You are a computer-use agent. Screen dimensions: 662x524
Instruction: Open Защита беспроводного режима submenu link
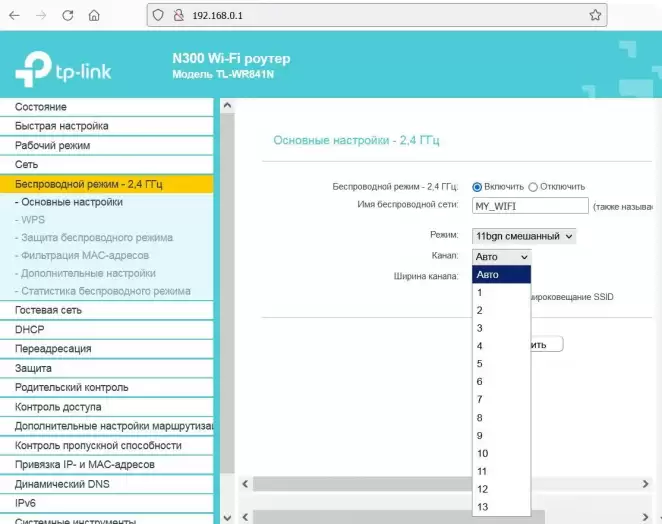click(96, 238)
